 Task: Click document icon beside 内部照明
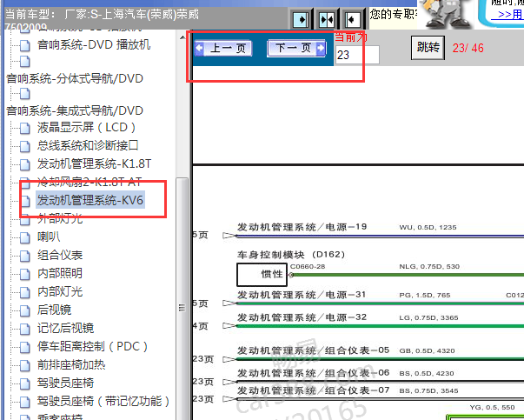(x=24, y=274)
